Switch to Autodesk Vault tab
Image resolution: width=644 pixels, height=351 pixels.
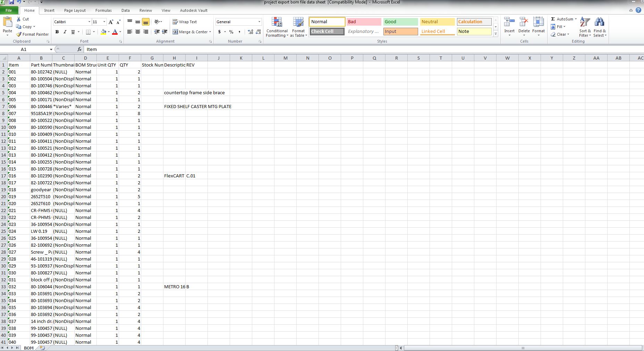[x=194, y=10]
